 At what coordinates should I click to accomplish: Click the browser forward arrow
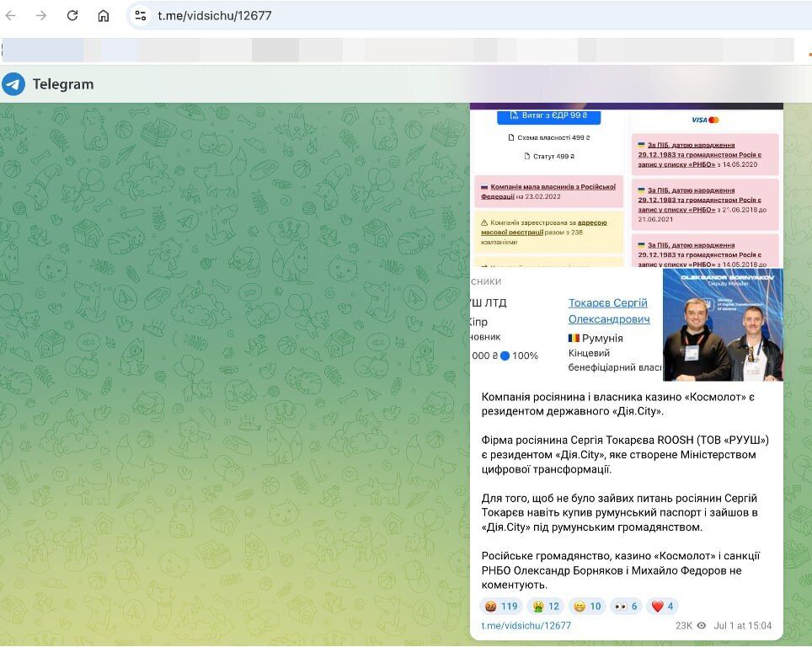pos(41,15)
